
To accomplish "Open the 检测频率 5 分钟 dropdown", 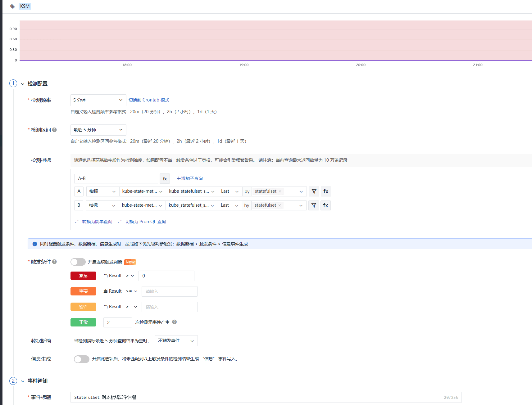I will [98, 100].
